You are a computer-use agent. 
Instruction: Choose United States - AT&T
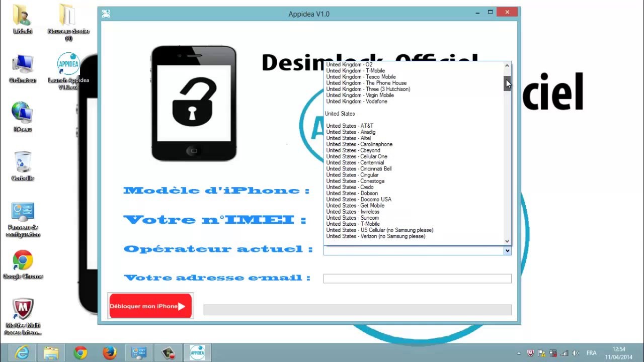point(350,126)
